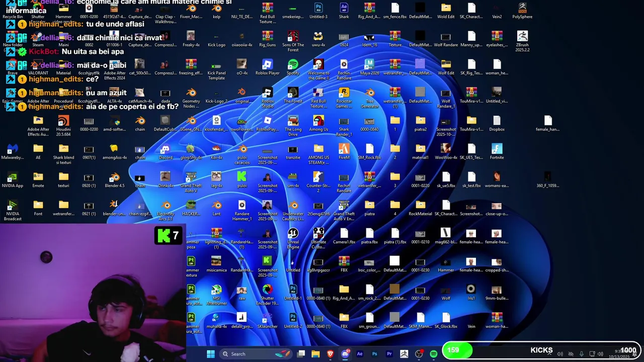Screen dimensions: 644x362
Task: Open Spotify from the taskbar
Action: (x=433, y=354)
